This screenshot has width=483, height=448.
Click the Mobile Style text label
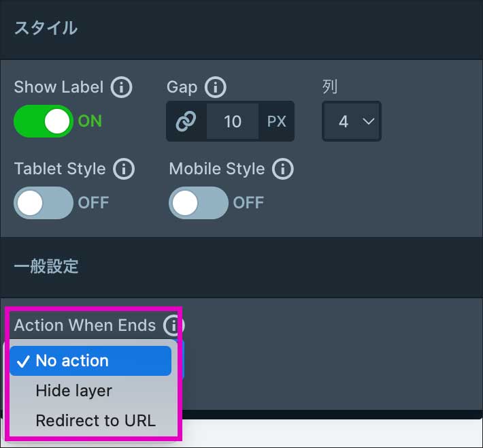[216, 169]
